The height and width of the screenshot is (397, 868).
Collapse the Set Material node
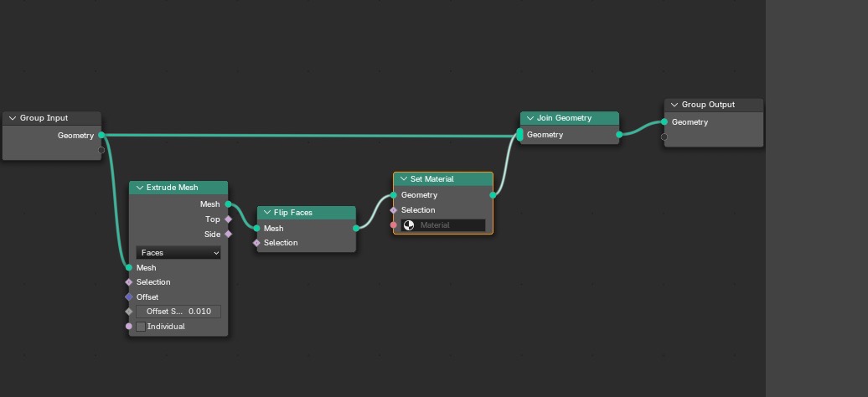coord(404,179)
